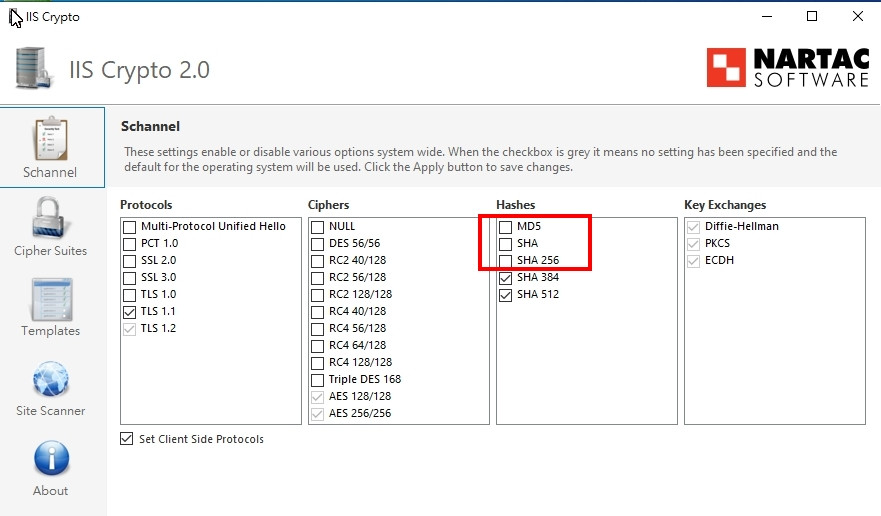Uncheck the TLS 1.1 protocol

click(x=130, y=312)
